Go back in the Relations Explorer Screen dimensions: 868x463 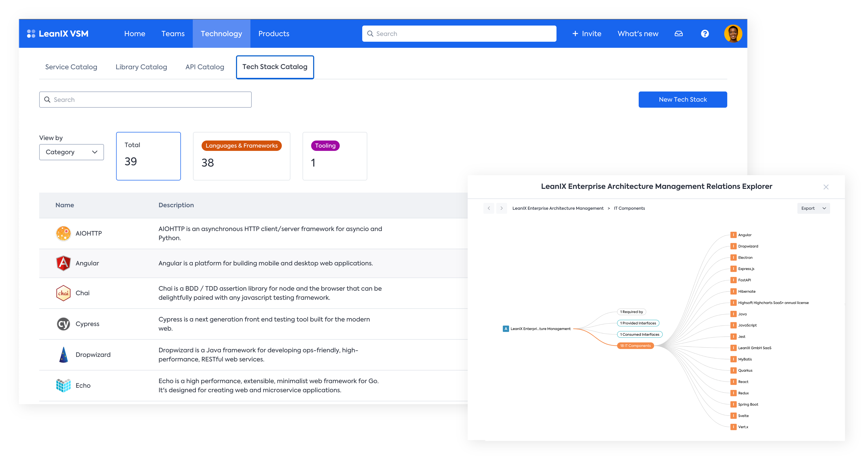tap(489, 208)
